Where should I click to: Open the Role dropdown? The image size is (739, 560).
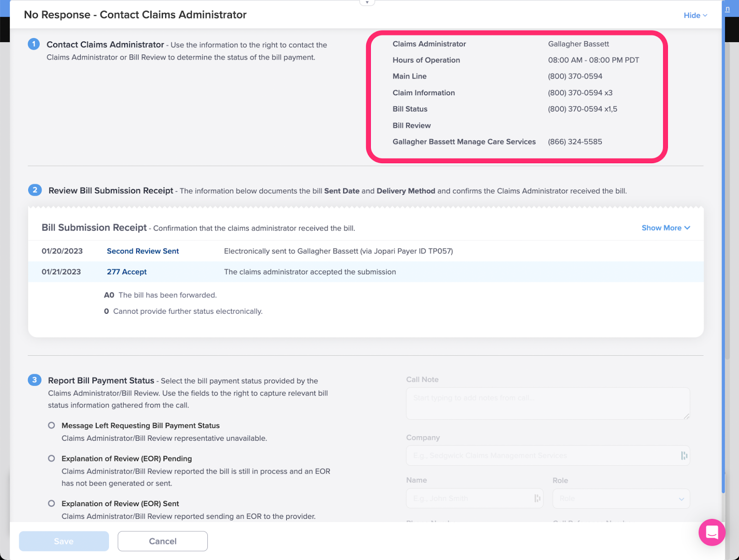coord(621,499)
